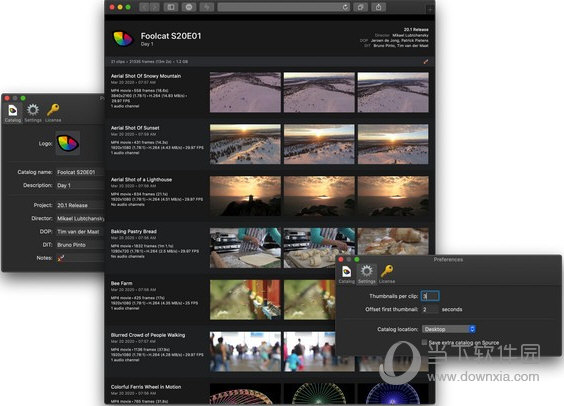Open first thumbnail of Aerial Shot Of Snowy Mountain
The height and width of the screenshot is (406, 564).
click(245, 92)
